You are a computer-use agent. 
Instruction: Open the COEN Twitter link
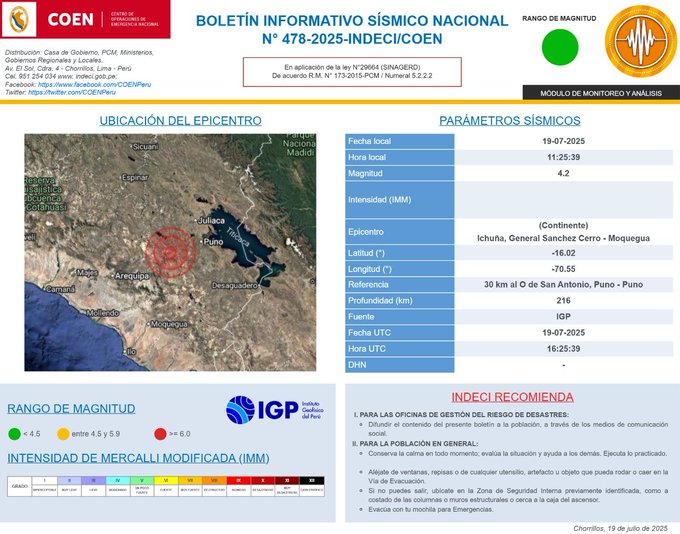[72, 92]
